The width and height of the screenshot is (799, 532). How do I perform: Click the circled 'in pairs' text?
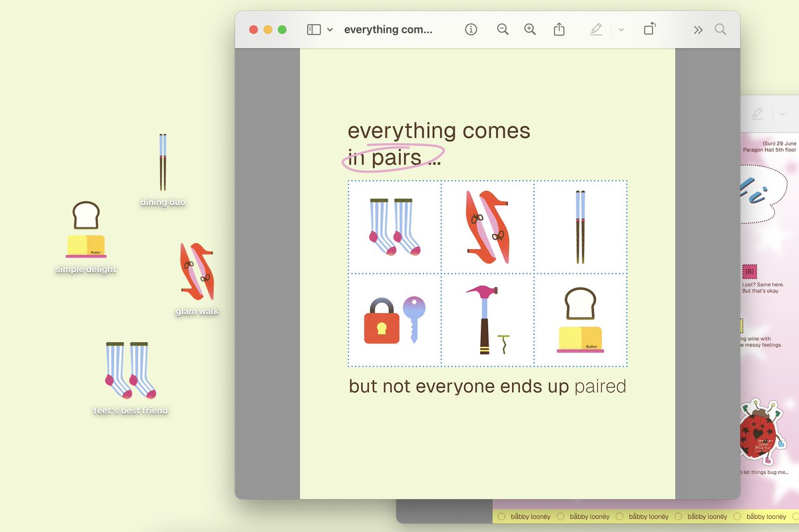pos(385,158)
